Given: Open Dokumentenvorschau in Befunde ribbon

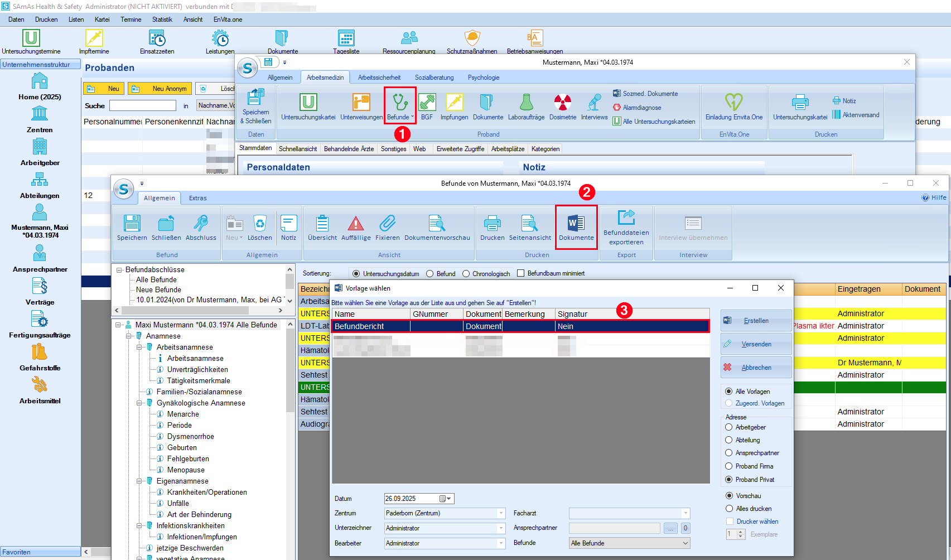Looking at the screenshot, I should (437, 228).
